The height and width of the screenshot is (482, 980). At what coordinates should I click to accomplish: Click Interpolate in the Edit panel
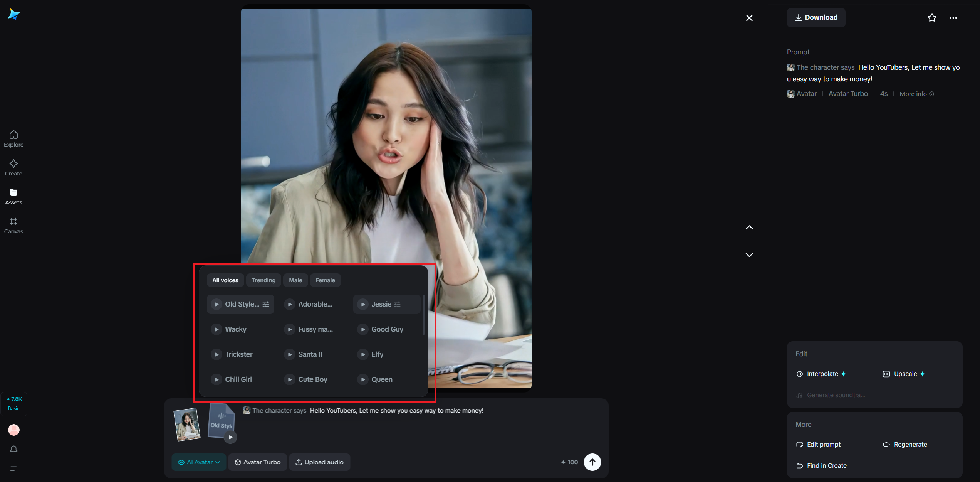click(x=822, y=374)
